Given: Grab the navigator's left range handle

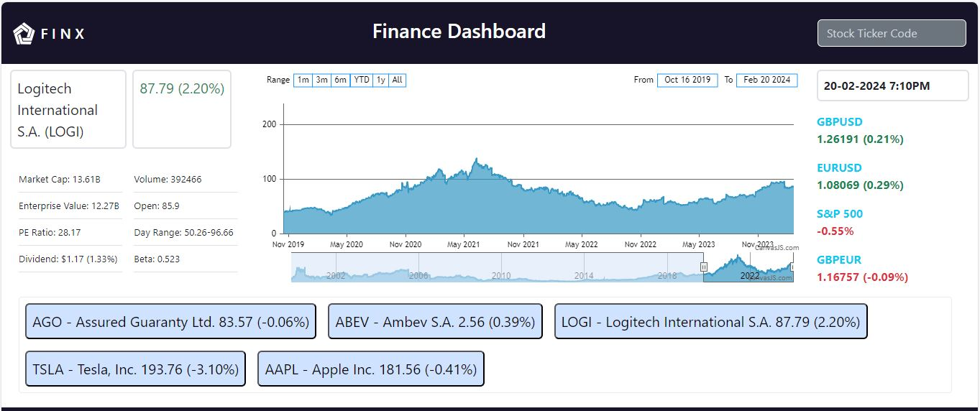Looking at the screenshot, I should click(x=704, y=267).
